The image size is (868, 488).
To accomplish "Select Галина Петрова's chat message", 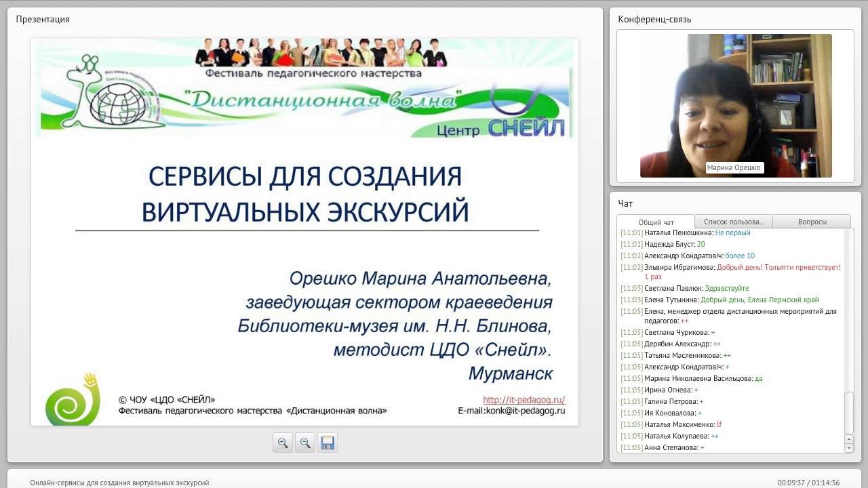I will (662, 401).
